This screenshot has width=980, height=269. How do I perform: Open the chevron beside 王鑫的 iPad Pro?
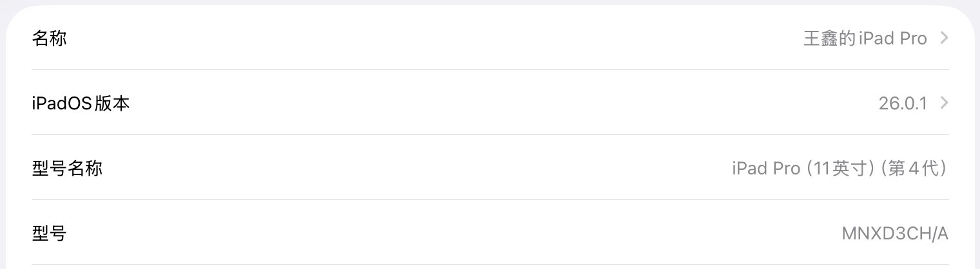click(944, 38)
